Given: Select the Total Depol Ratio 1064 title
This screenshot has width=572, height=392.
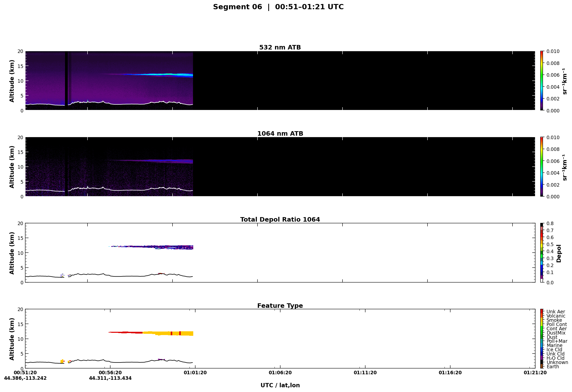Looking at the screenshot, I should [280, 219].
